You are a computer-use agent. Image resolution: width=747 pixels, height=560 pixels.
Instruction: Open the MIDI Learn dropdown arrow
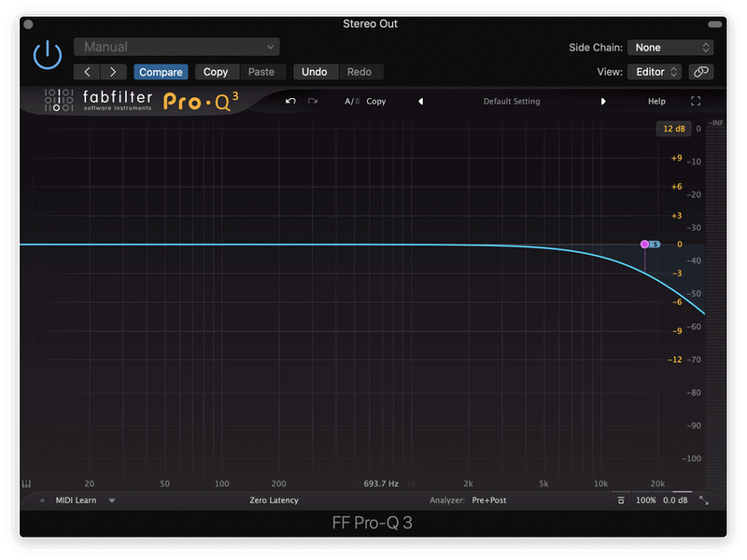[112, 500]
